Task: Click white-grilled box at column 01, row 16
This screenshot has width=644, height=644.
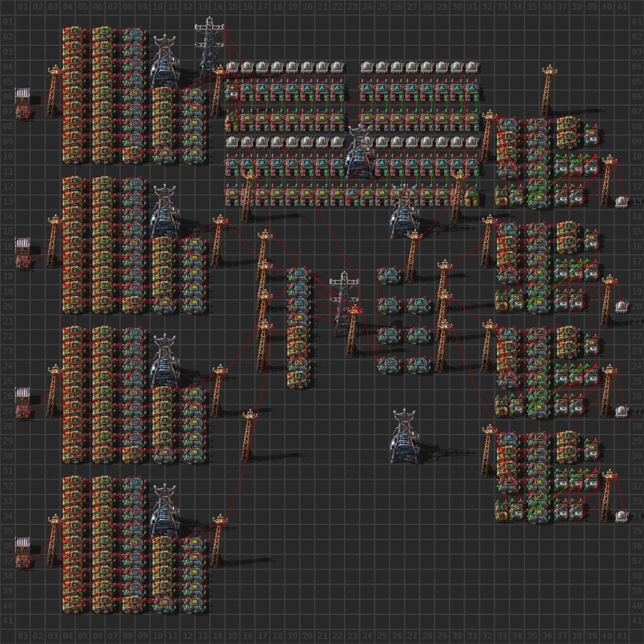Action: 23,246
